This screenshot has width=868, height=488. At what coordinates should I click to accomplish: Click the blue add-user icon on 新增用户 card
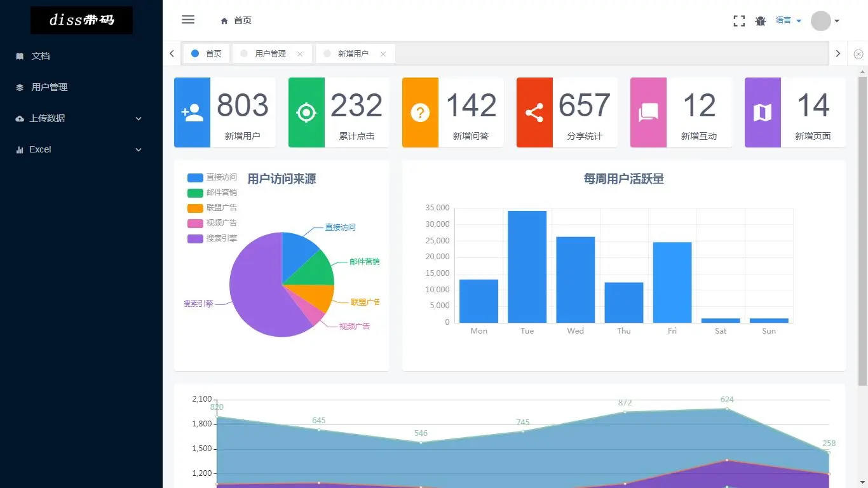[x=192, y=112]
